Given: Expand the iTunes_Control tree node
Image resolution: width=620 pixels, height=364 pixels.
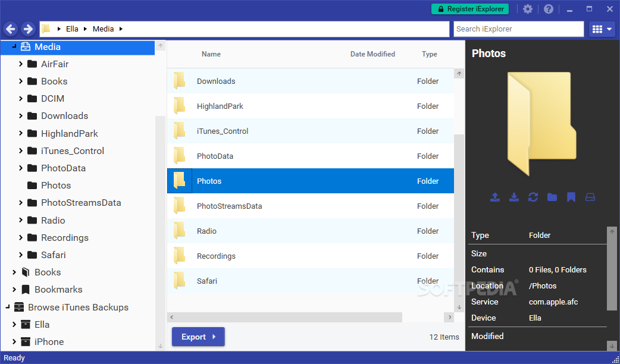Looking at the screenshot, I should [21, 150].
